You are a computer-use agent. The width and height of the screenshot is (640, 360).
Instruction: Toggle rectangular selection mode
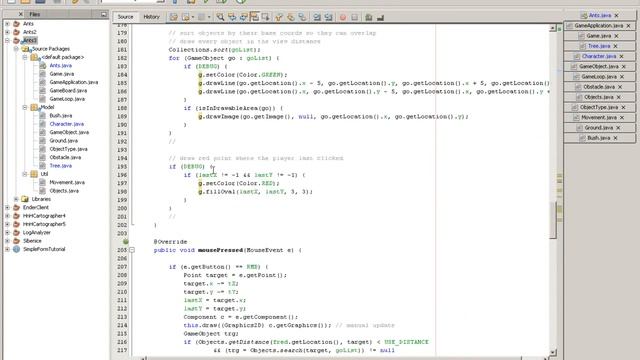point(265,17)
